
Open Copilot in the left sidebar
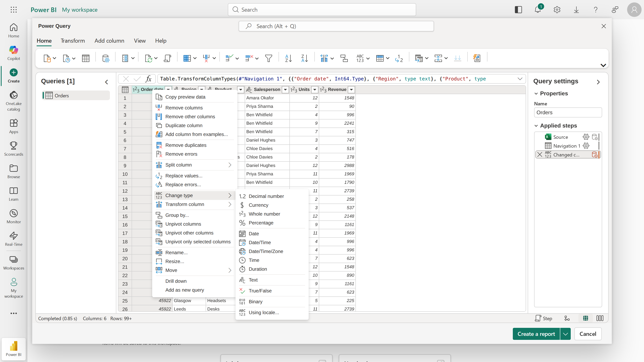click(13, 53)
